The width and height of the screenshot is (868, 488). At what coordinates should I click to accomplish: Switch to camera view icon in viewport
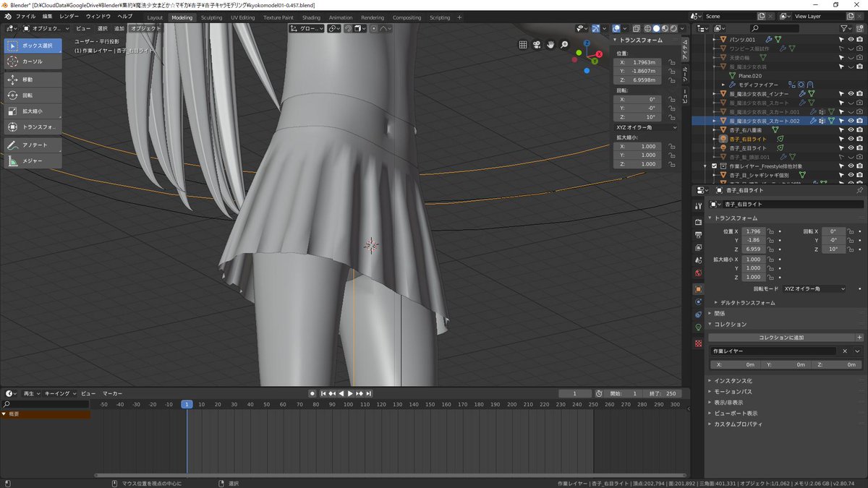pos(537,45)
